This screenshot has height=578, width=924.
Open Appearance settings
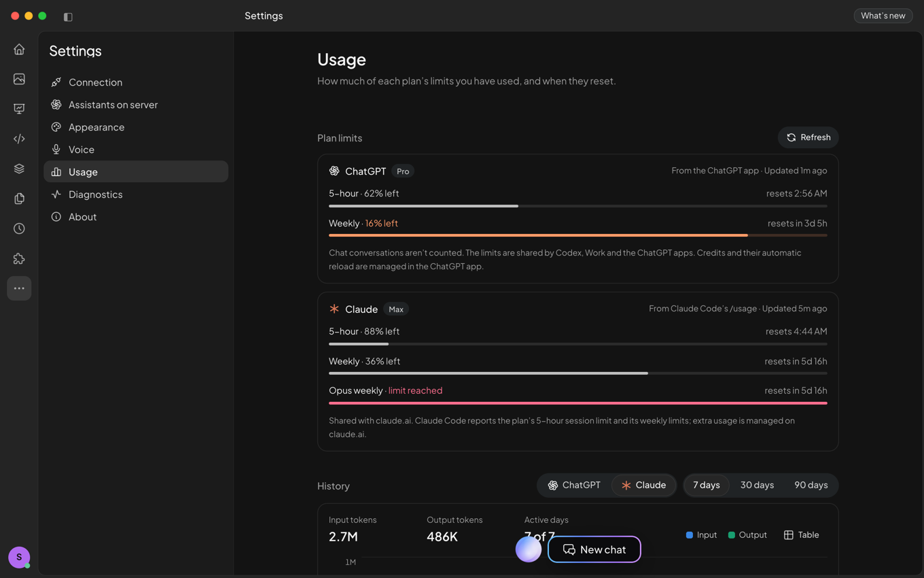136,127
